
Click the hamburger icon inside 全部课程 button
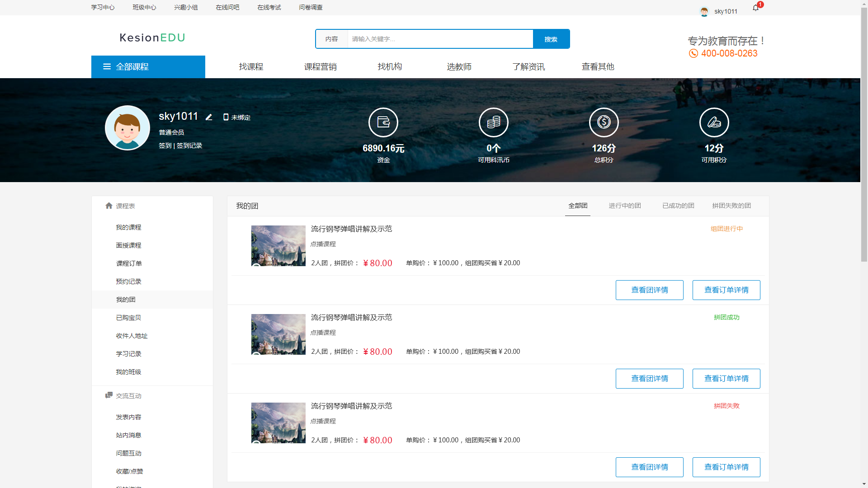(x=107, y=66)
